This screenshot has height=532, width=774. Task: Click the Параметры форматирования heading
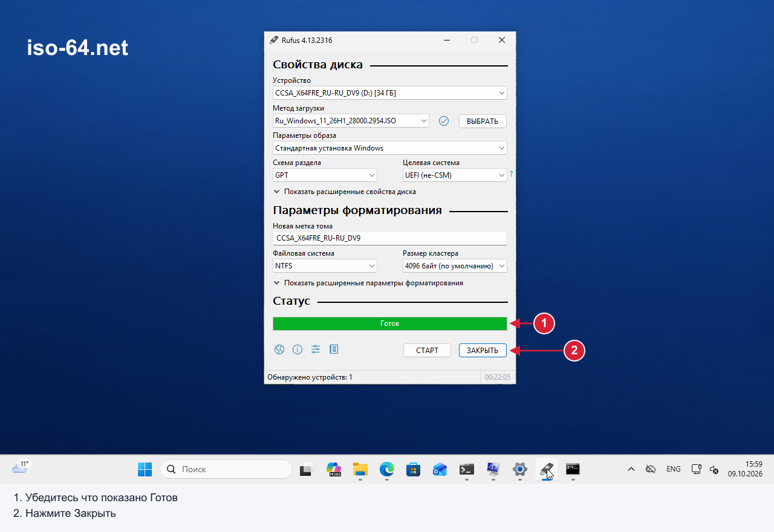(x=357, y=210)
